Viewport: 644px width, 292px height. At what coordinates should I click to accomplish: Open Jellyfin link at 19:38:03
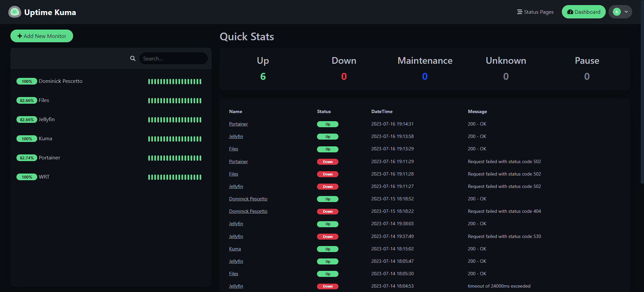pos(236,224)
